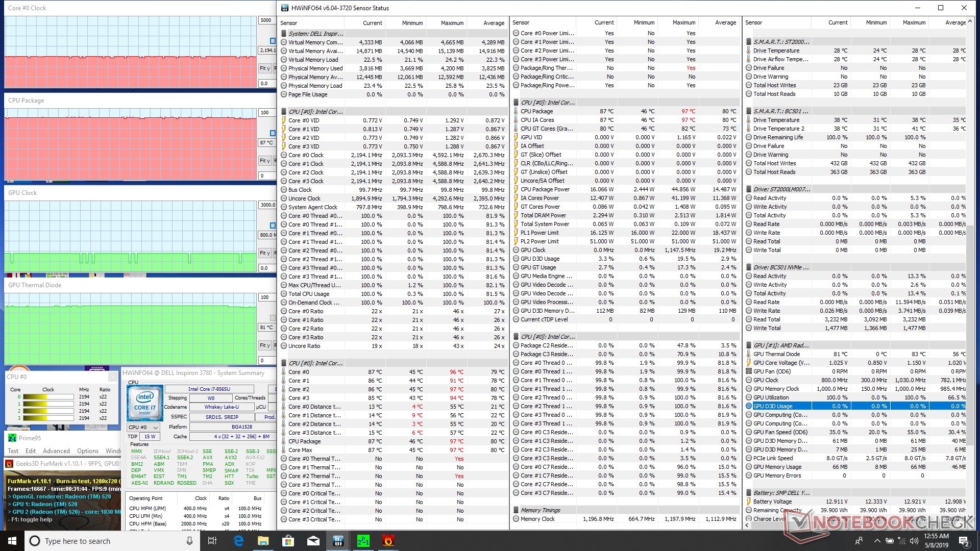This screenshot has width=980, height=551.
Task: Click Fit y button in GPU Thermal Diode graph
Action: point(265,345)
